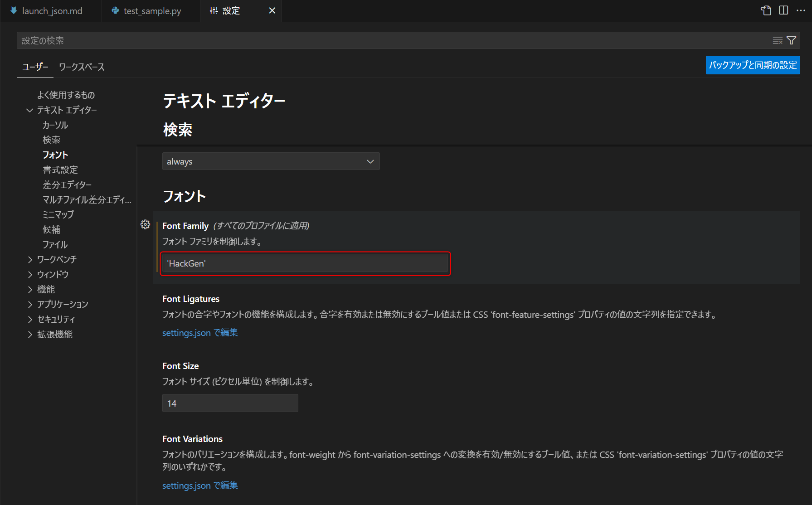Split the editor with the split editor icon
Viewport: 812px width, 505px height.
coord(784,10)
